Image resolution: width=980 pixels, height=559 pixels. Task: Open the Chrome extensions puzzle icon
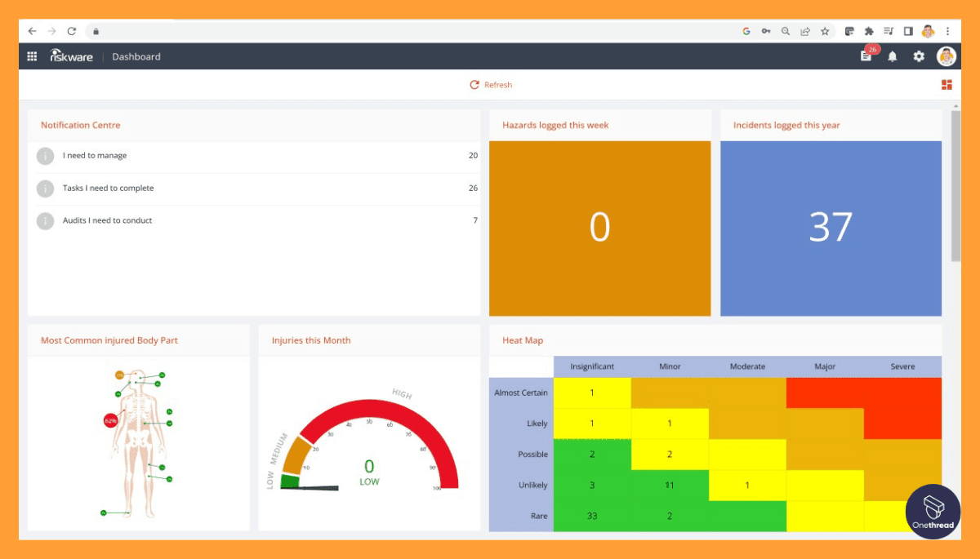[x=868, y=30]
